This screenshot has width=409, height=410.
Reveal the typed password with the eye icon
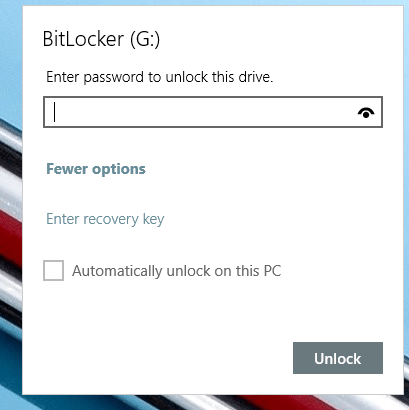(x=366, y=113)
